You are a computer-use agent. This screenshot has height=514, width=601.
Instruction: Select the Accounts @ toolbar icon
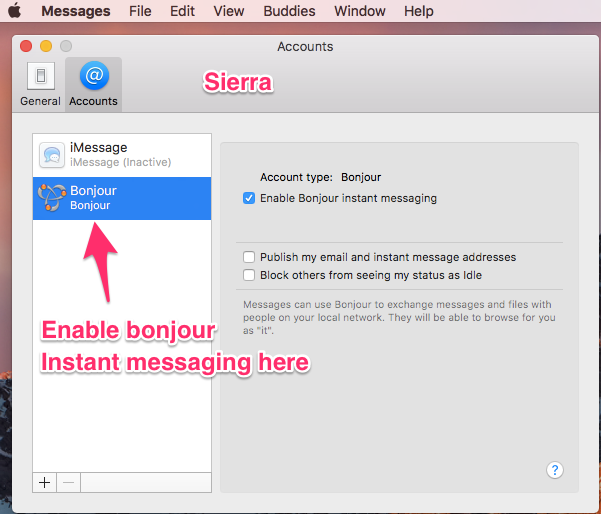click(x=94, y=84)
